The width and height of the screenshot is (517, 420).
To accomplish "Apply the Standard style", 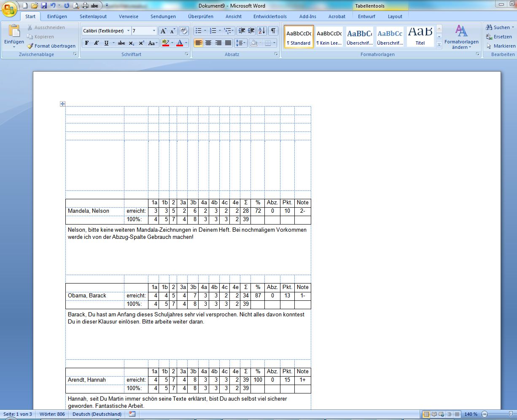I will pyautogui.click(x=299, y=37).
